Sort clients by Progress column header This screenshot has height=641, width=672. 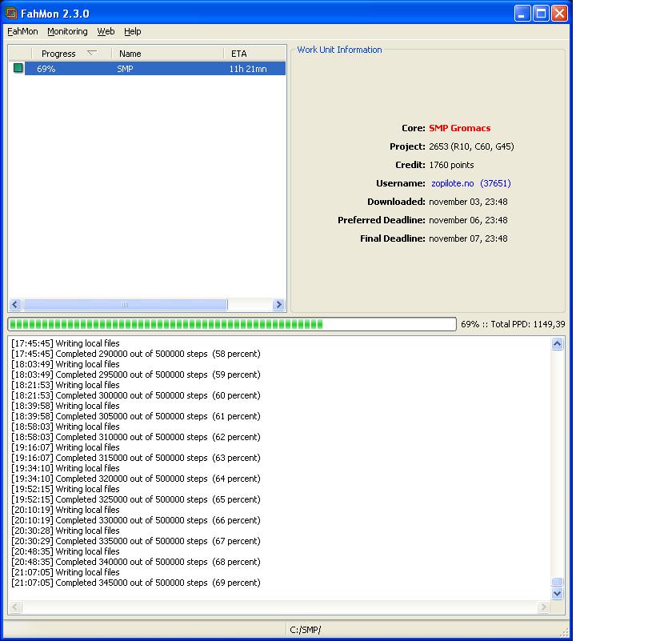(71, 54)
